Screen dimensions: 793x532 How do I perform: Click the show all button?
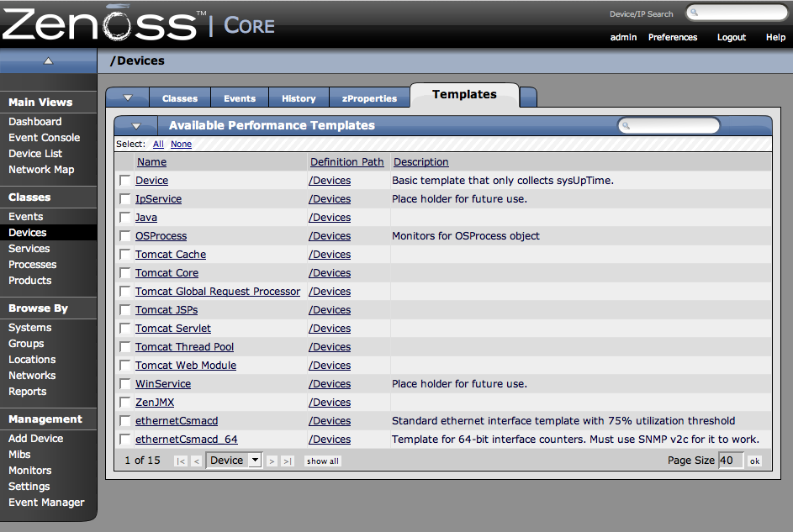(x=323, y=461)
